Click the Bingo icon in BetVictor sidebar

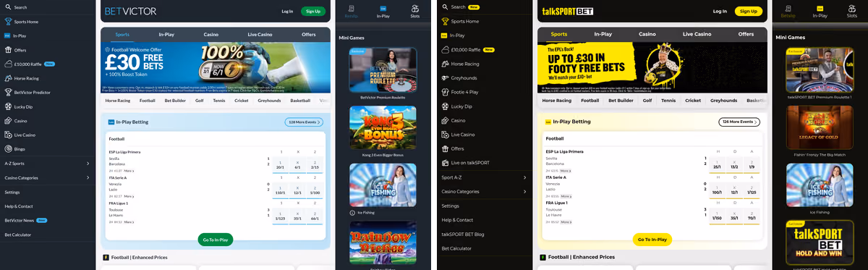[7, 149]
